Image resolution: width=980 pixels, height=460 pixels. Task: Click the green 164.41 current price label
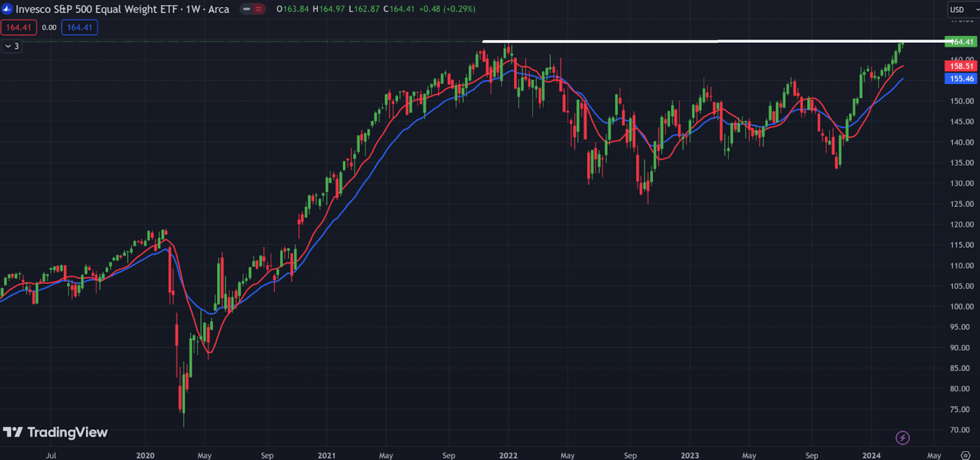pyautogui.click(x=961, y=42)
